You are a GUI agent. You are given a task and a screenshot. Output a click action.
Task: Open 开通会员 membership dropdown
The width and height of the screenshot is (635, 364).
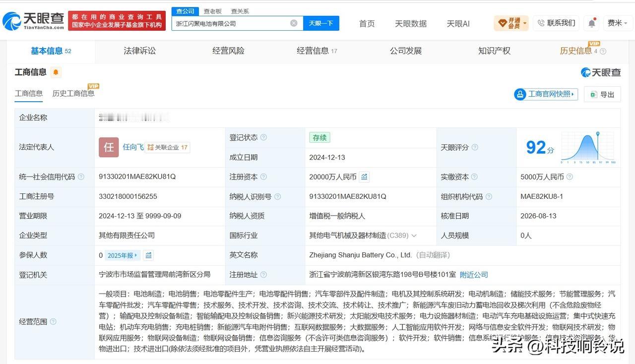coord(511,23)
